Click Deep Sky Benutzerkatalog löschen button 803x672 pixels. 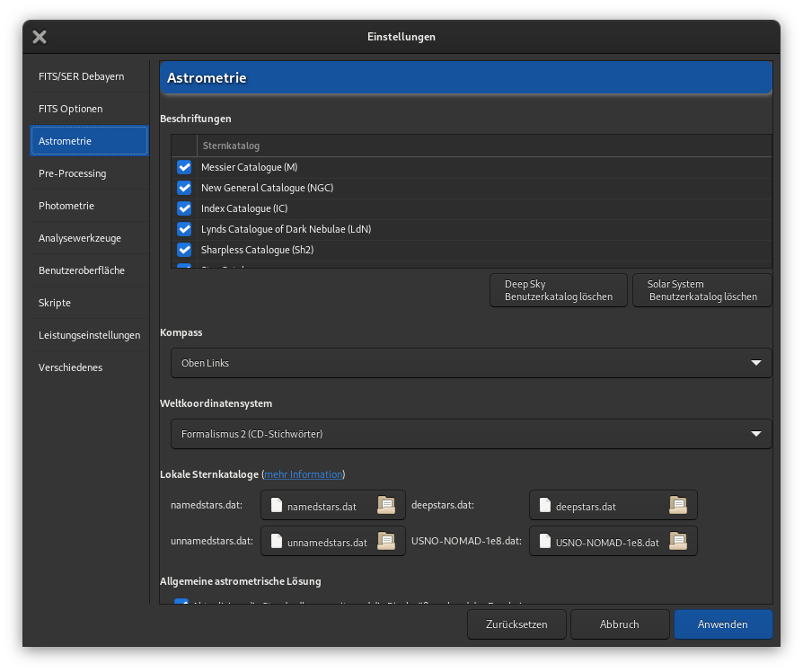(558, 291)
